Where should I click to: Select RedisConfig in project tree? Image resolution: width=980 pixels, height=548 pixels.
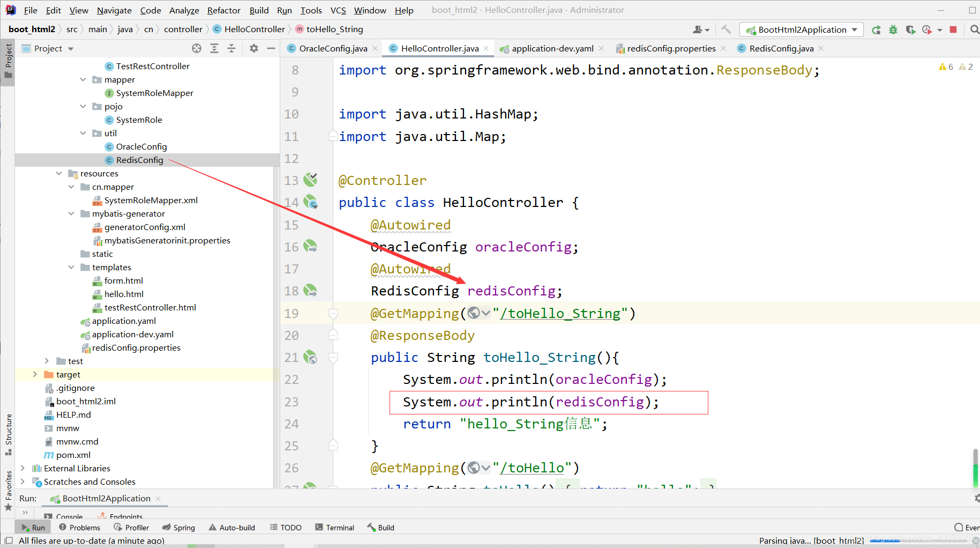point(140,160)
